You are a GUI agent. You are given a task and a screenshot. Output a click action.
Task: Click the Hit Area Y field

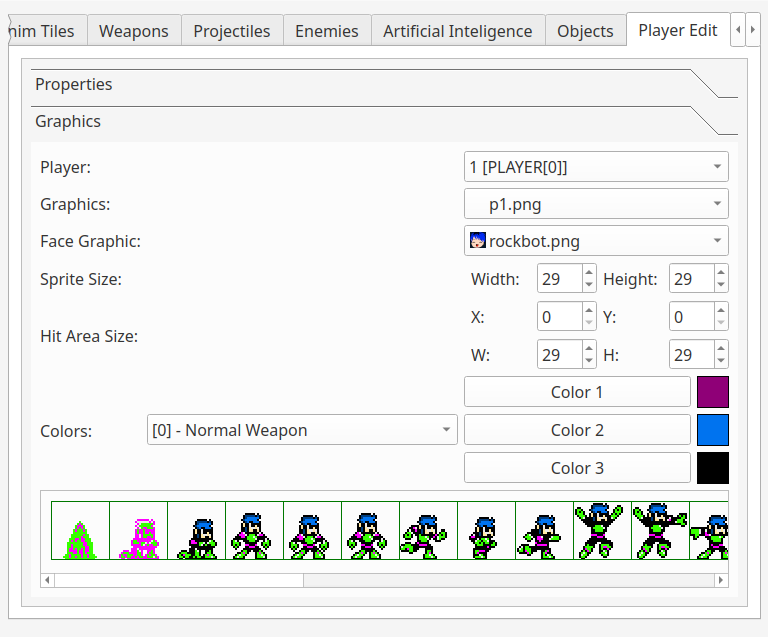[x=692, y=317]
